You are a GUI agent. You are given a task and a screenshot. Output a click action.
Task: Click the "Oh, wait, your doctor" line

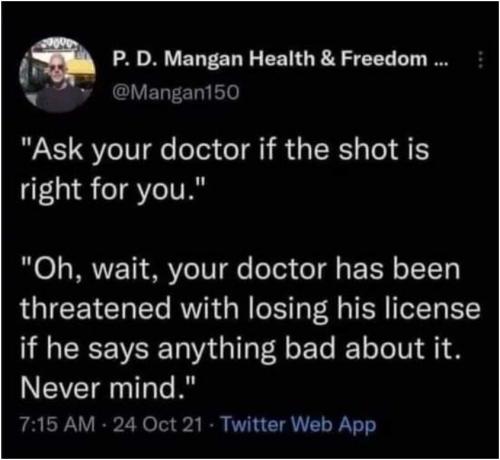[x=240, y=269]
